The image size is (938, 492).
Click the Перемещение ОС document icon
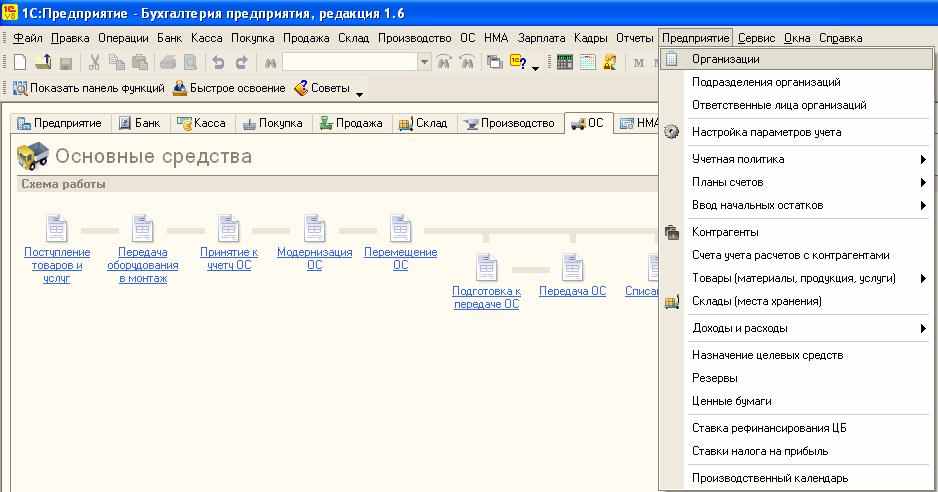tap(400, 229)
